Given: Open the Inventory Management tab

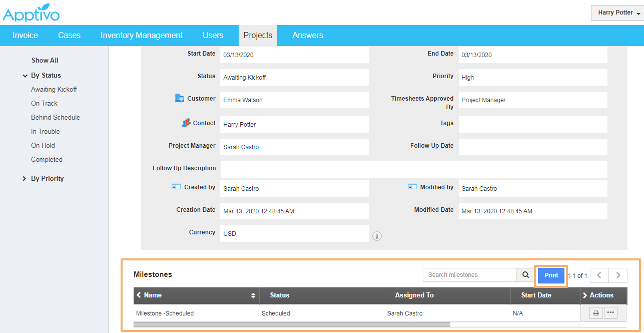Looking at the screenshot, I should pos(142,35).
